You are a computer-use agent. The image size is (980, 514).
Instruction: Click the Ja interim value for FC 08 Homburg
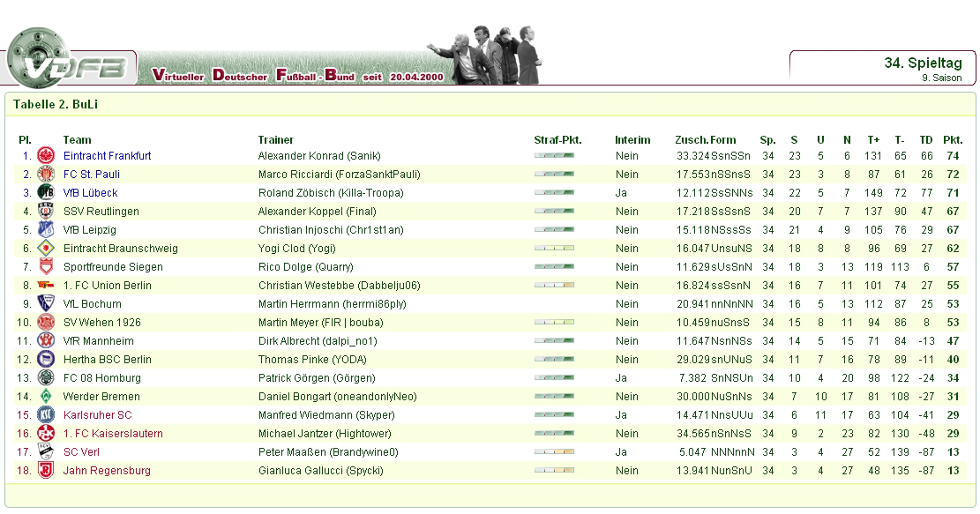(621, 378)
